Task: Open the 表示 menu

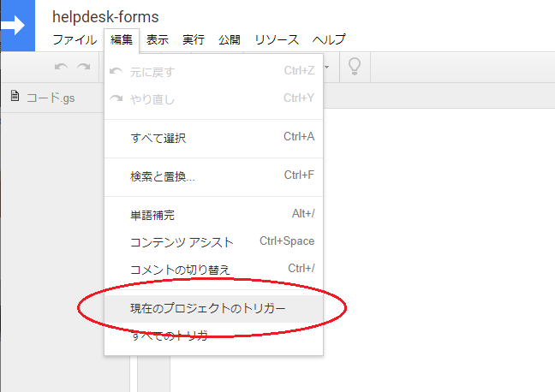Action: [158, 39]
